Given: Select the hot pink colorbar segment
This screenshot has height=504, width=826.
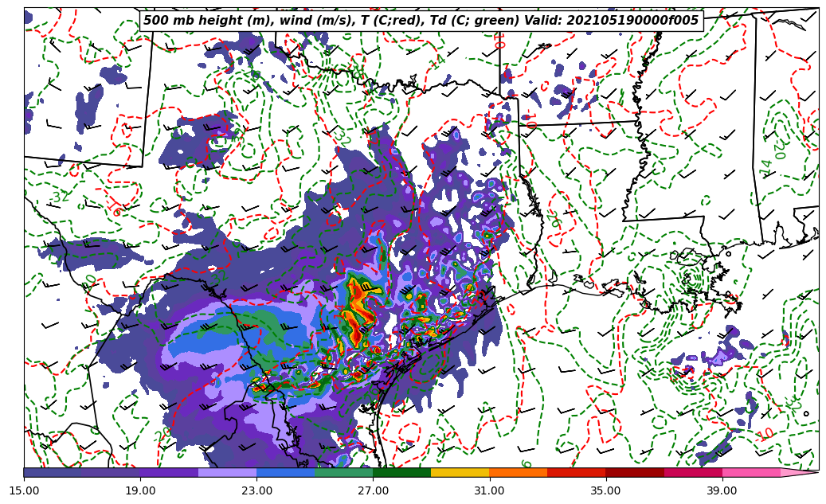Looking at the screenshot, I should point(750,472).
